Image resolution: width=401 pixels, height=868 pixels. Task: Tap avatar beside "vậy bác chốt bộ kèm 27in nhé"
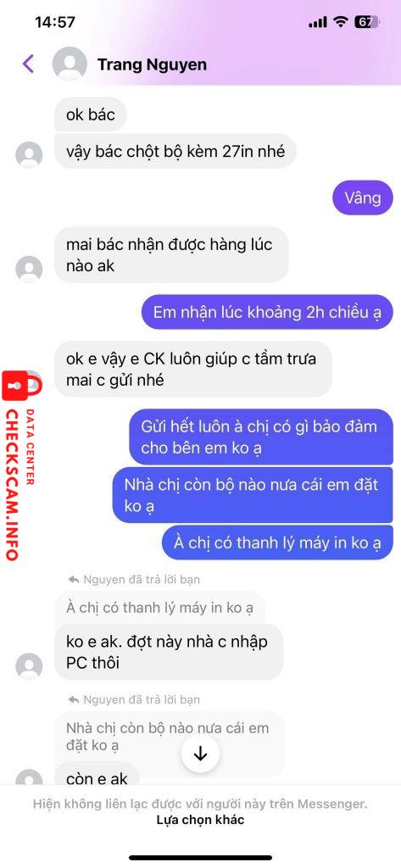[x=29, y=155]
